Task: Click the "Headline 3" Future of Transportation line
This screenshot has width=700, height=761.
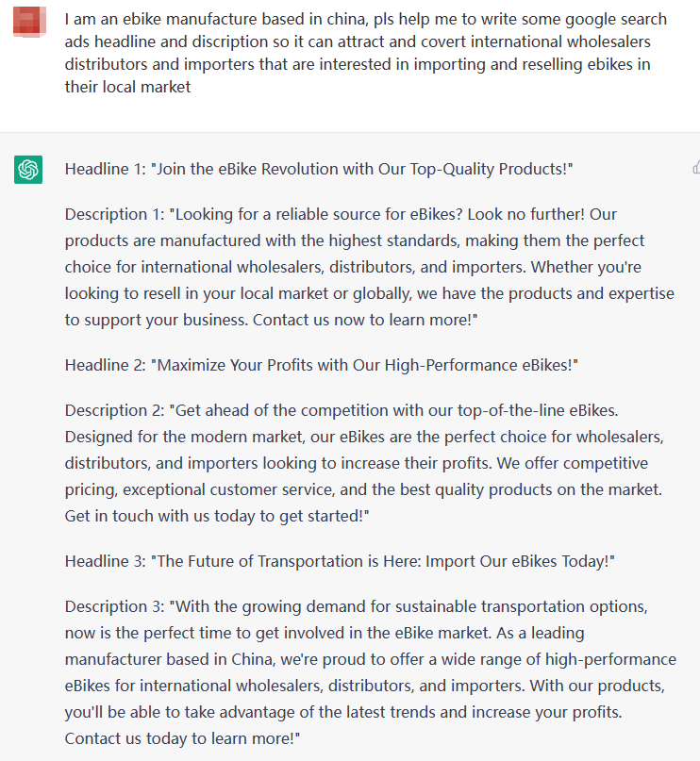Action: [340, 561]
